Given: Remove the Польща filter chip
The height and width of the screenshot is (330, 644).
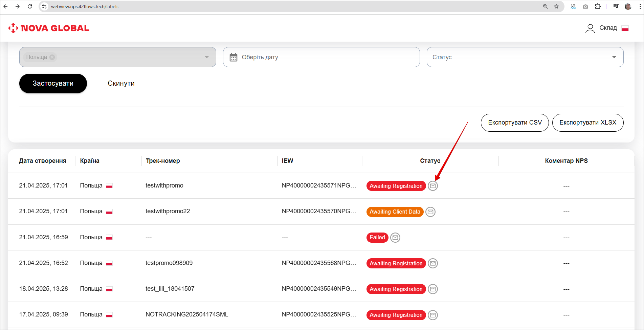Looking at the screenshot, I should 52,57.
